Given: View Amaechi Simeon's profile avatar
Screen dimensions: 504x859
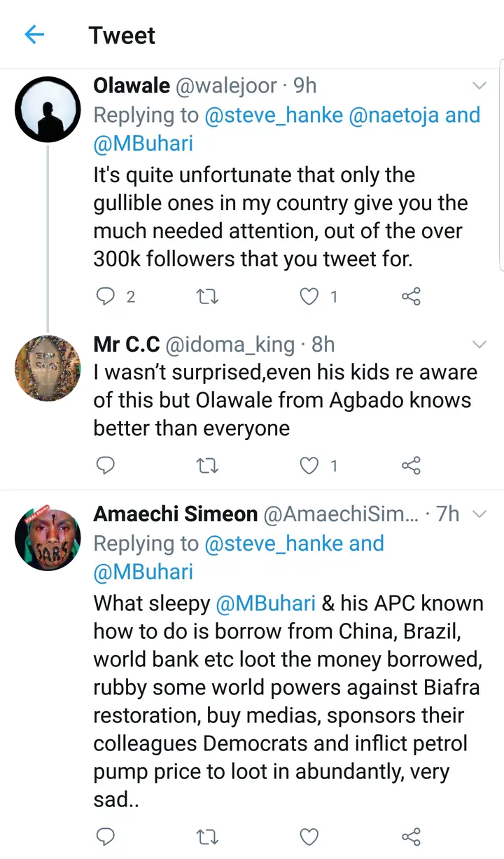Looking at the screenshot, I should 48,538.
